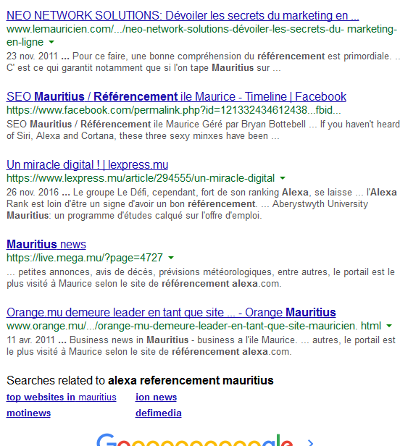Expand dropdown arrow beside orange.mu URL
This screenshot has width=400, height=446.
[x=389, y=326]
